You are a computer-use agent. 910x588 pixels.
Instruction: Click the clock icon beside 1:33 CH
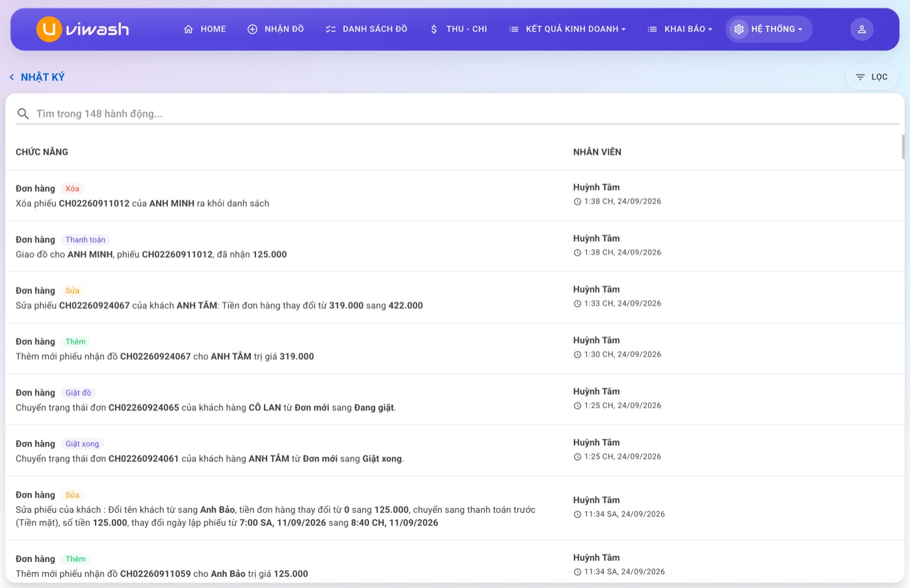point(577,304)
